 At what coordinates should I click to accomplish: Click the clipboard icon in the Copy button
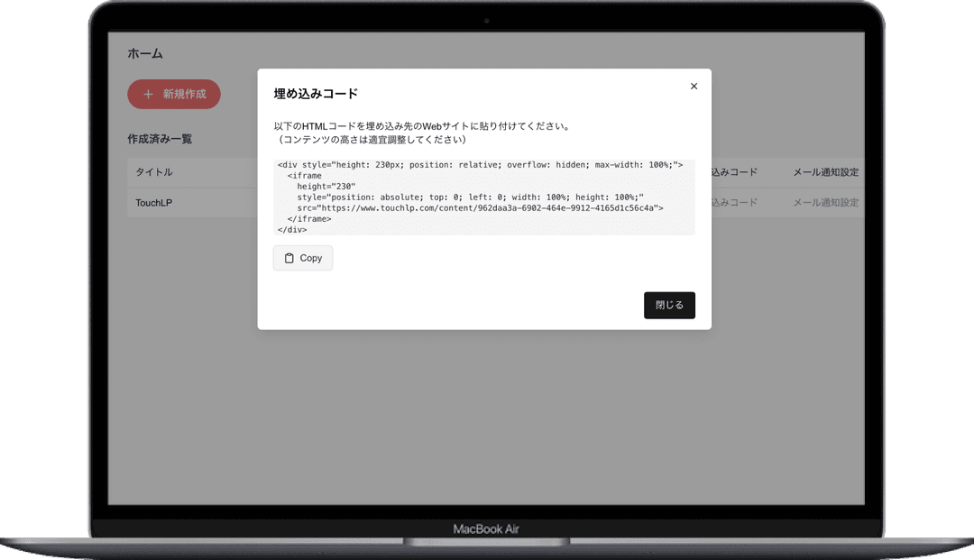click(289, 258)
